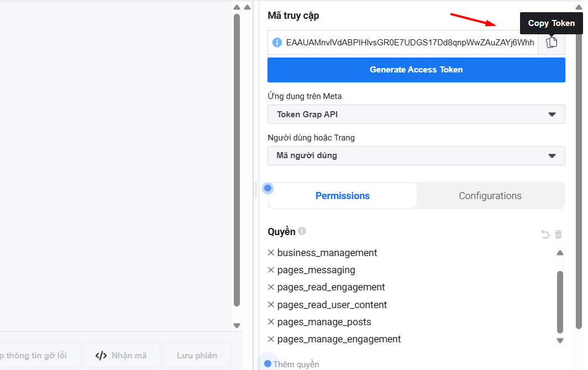This screenshot has height=370, width=588.
Task: Click the pages_messaging permission text
Action: click(x=316, y=270)
